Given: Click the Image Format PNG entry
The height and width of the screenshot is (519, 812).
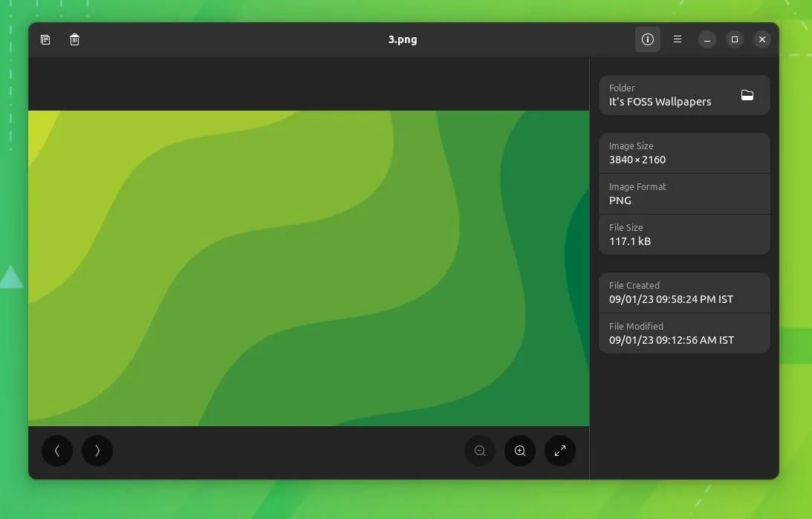Looking at the screenshot, I should click(x=683, y=194).
